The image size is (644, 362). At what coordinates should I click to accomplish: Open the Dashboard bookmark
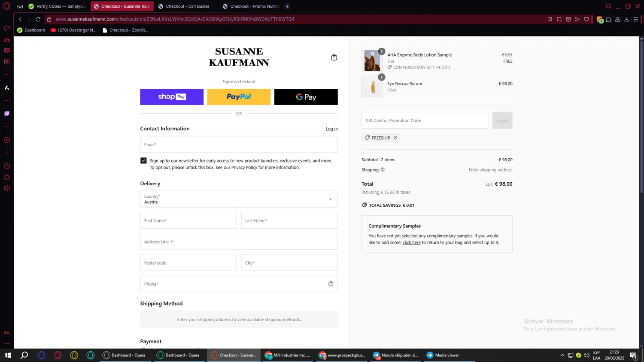[x=31, y=30]
